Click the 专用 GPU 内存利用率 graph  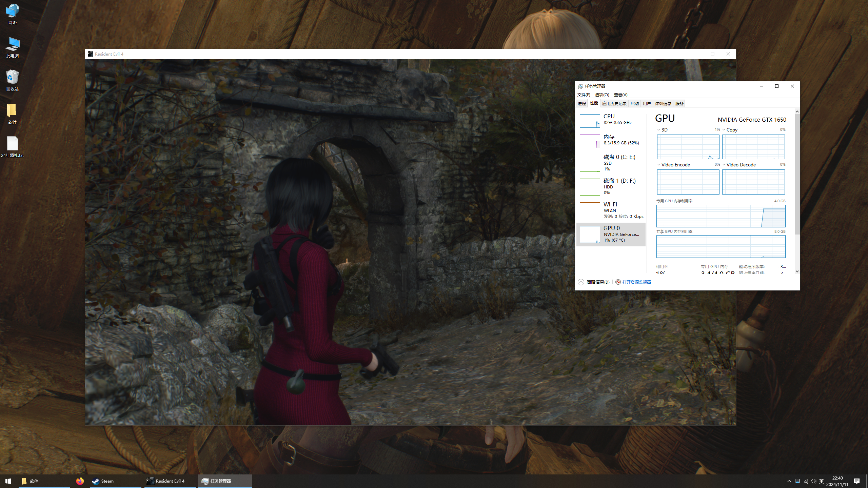[721, 216]
